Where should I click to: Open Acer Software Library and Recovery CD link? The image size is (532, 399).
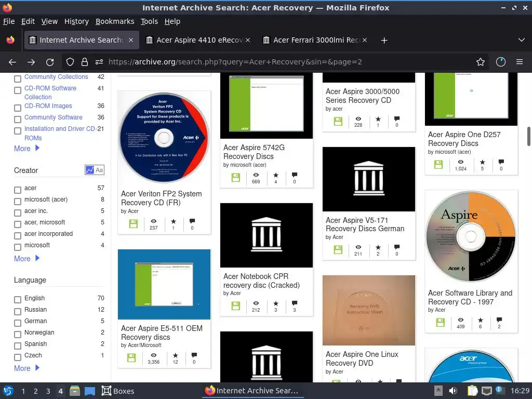pyautogui.click(x=470, y=297)
